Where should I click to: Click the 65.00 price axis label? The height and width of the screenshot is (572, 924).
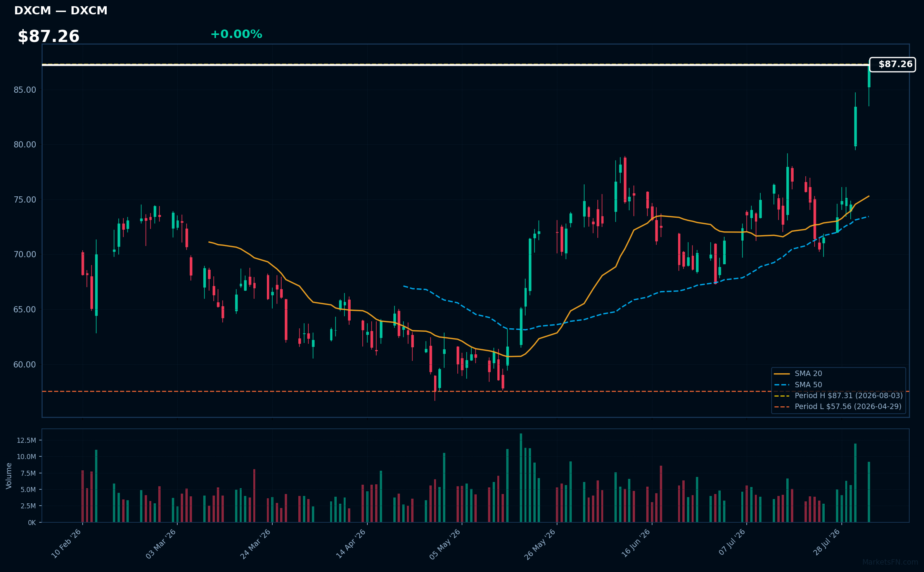(25, 310)
